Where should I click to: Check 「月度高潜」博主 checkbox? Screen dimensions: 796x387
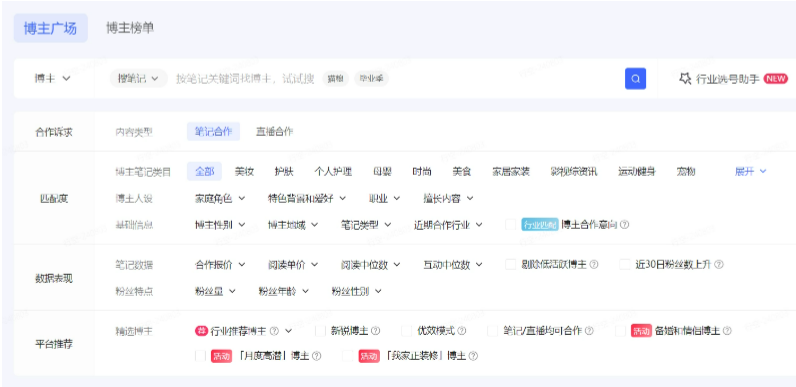click(x=201, y=357)
